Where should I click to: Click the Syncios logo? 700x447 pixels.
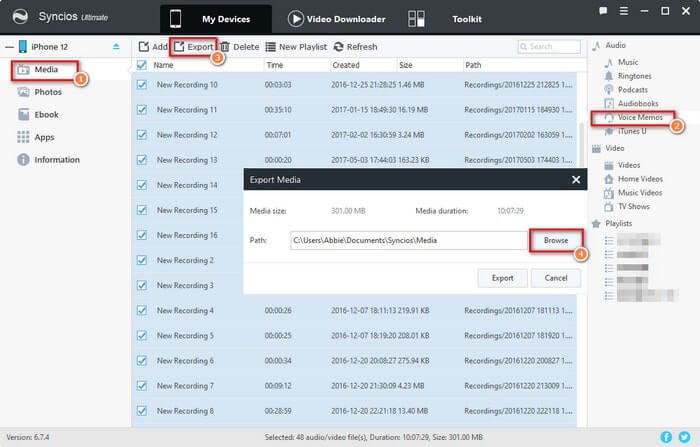(x=20, y=17)
